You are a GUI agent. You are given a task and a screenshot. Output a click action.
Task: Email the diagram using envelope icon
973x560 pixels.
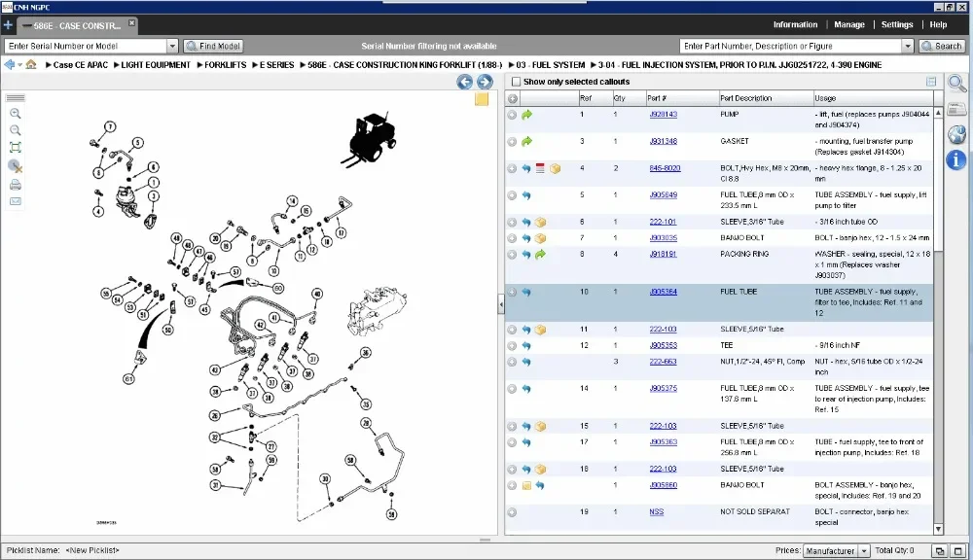[16, 201]
